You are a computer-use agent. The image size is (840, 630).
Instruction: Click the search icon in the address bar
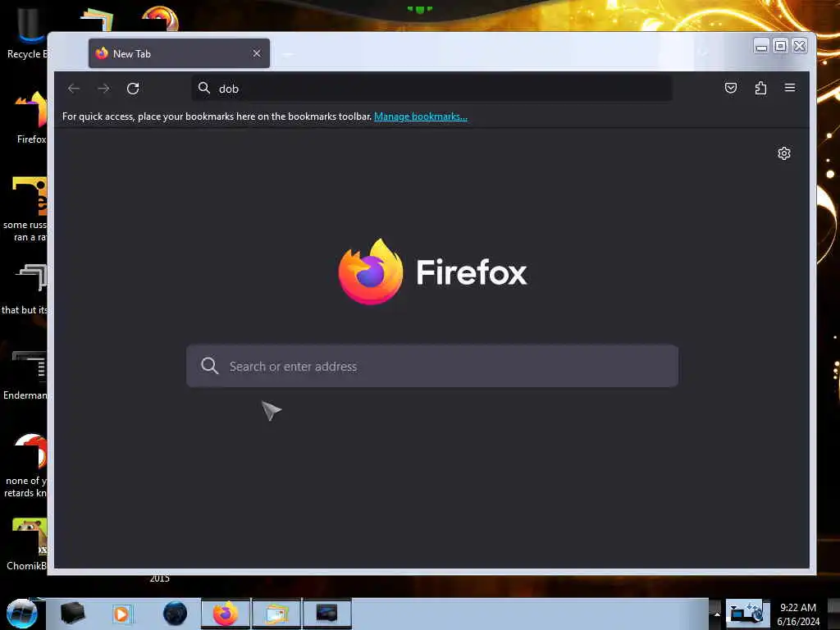click(204, 88)
